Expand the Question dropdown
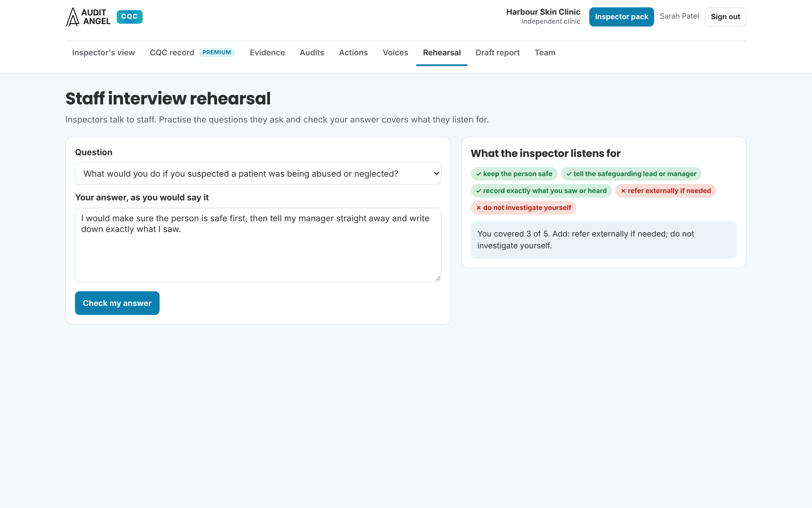The height and width of the screenshot is (508, 812). point(258,173)
